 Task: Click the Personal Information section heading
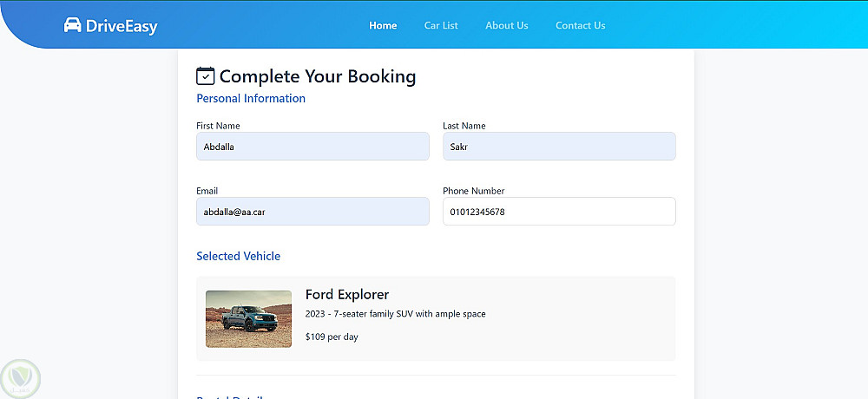pyautogui.click(x=251, y=99)
